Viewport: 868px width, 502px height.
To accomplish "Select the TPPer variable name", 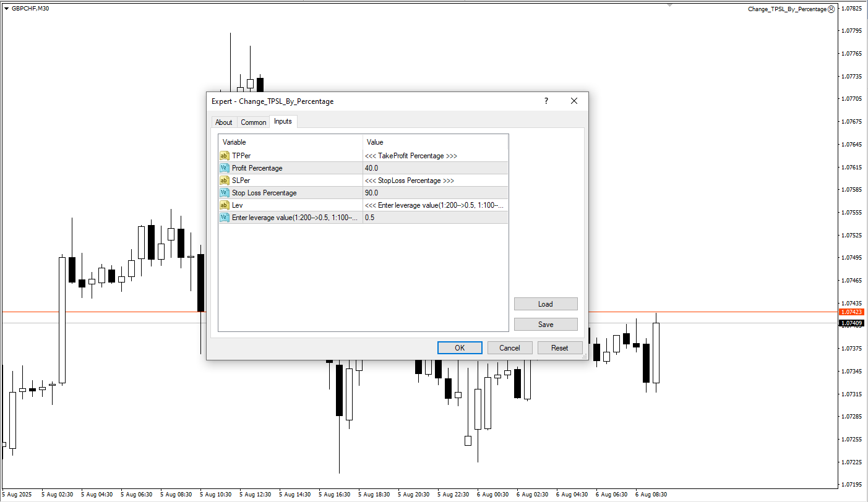I will point(241,156).
